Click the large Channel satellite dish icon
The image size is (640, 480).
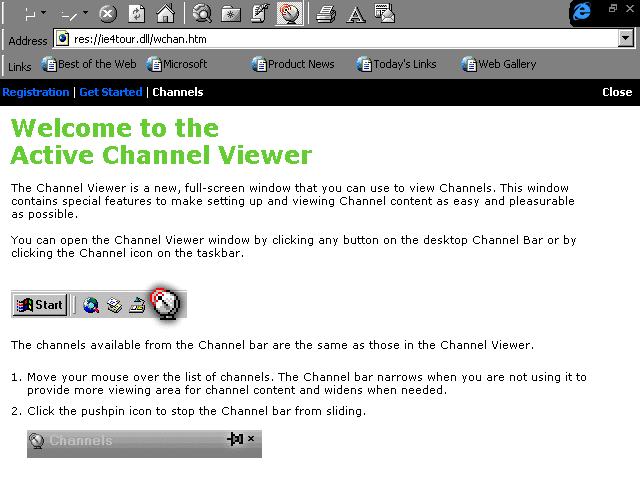tap(165, 304)
